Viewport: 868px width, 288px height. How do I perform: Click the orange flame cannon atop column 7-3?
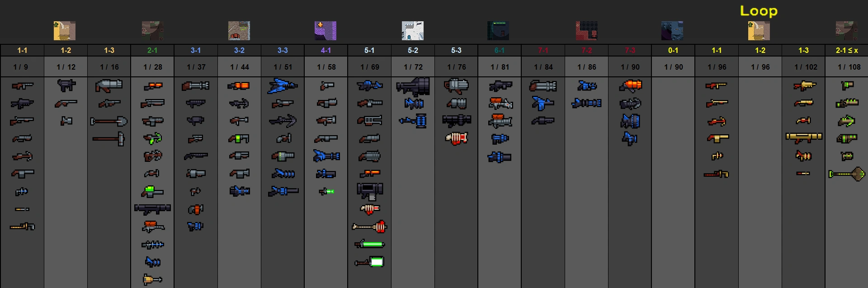[630, 85]
